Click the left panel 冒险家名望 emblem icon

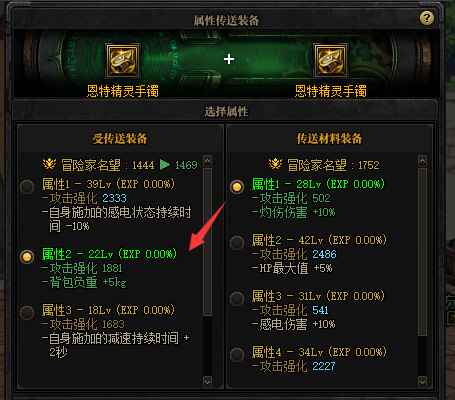pos(49,164)
